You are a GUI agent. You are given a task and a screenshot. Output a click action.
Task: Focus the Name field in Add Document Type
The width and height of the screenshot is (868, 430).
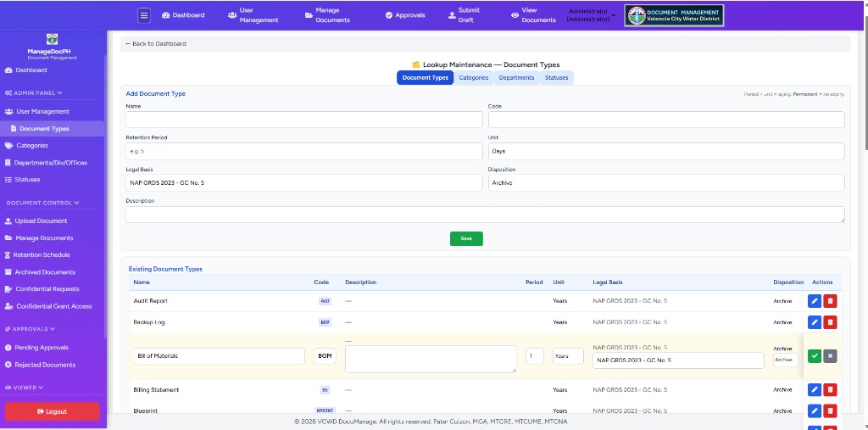click(x=304, y=120)
